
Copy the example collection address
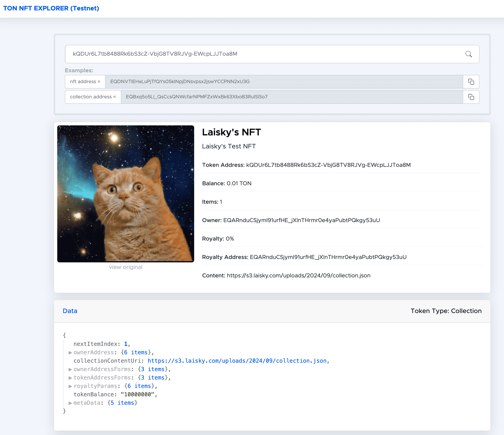(471, 97)
